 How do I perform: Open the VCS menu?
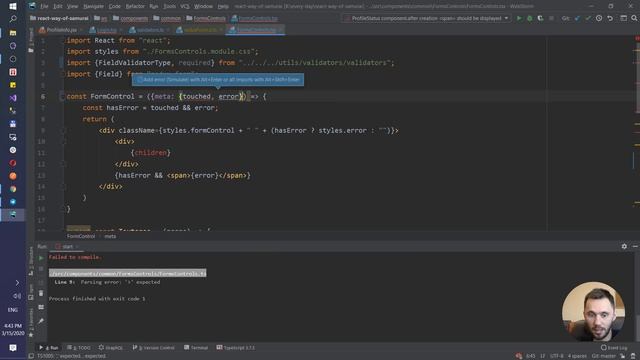pos(184,7)
